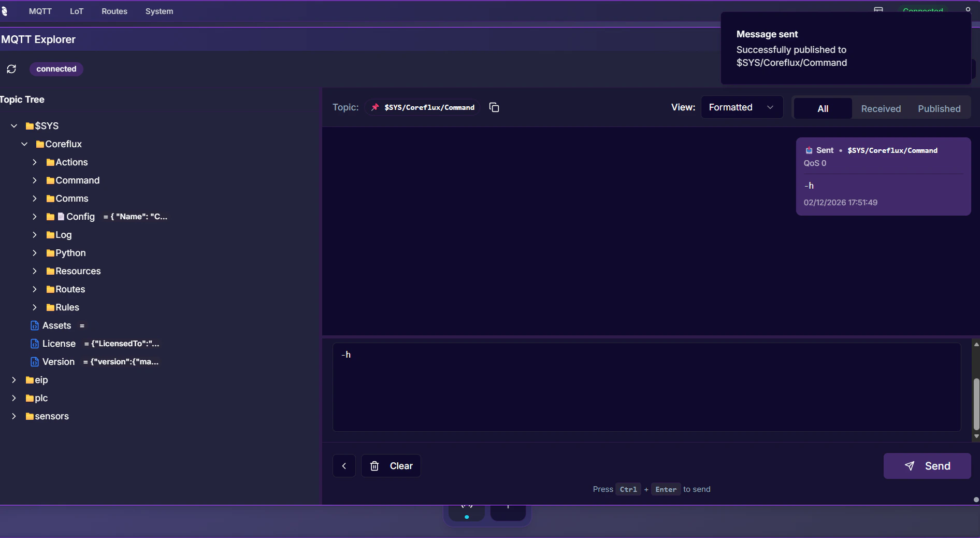Select the License topic label
The height and width of the screenshot is (538, 980).
pos(59,344)
